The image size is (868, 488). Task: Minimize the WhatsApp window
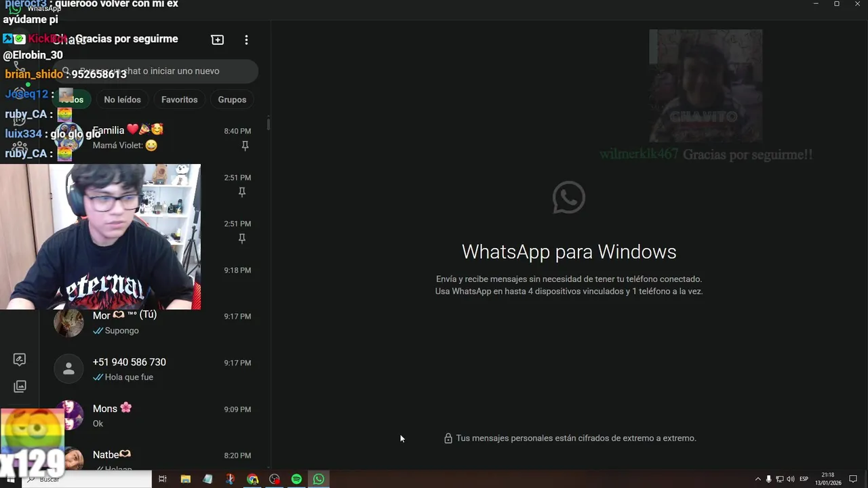click(x=816, y=4)
